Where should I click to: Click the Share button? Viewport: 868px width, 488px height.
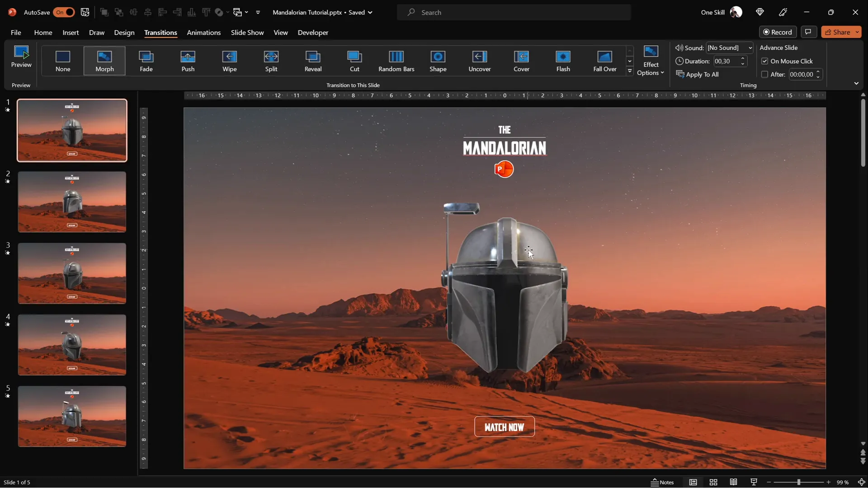837,32
